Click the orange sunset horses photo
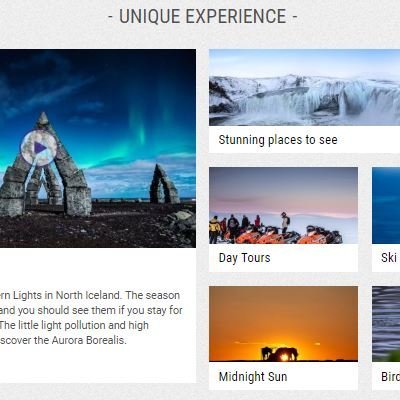 284,324
